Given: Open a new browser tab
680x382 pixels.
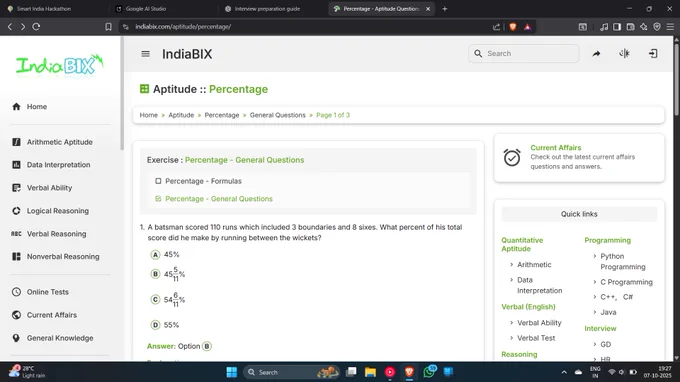Looking at the screenshot, I should click(445, 9).
